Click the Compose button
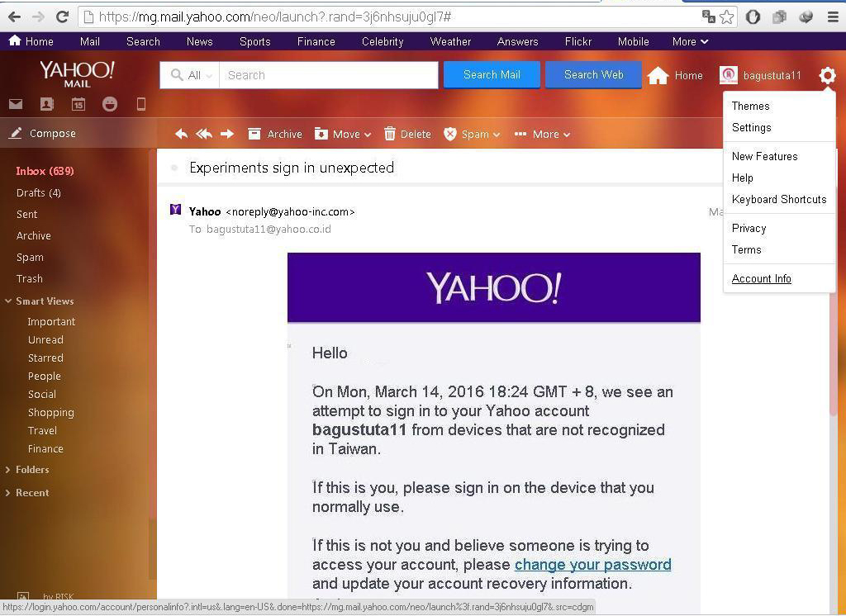Viewport: 846px width, 616px height. [x=43, y=133]
